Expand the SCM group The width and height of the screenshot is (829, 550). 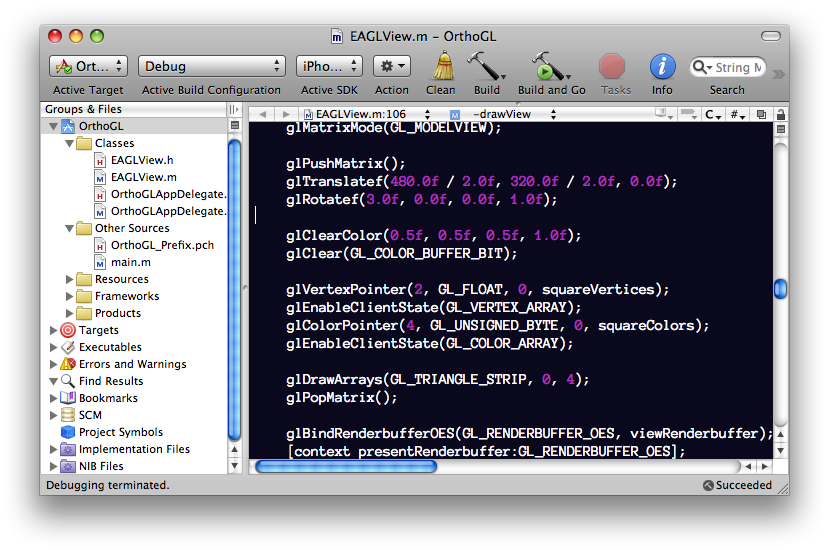pyautogui.click(x=53, y=415)
